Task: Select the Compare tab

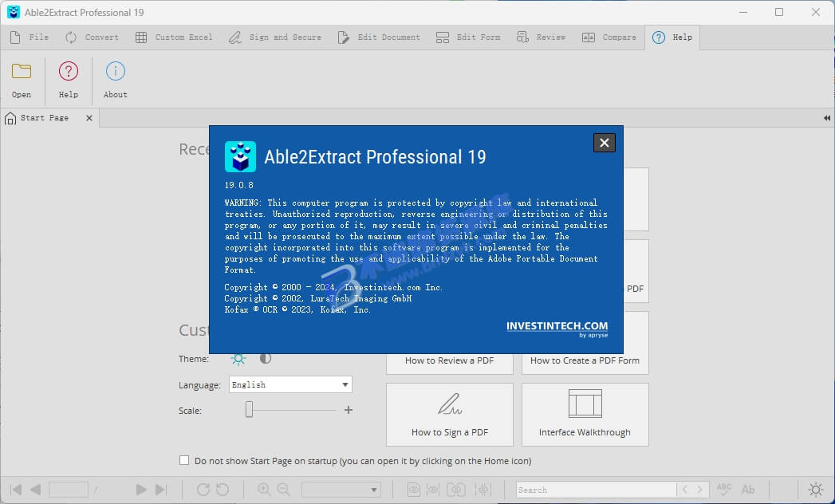Action: click(609, 37)
